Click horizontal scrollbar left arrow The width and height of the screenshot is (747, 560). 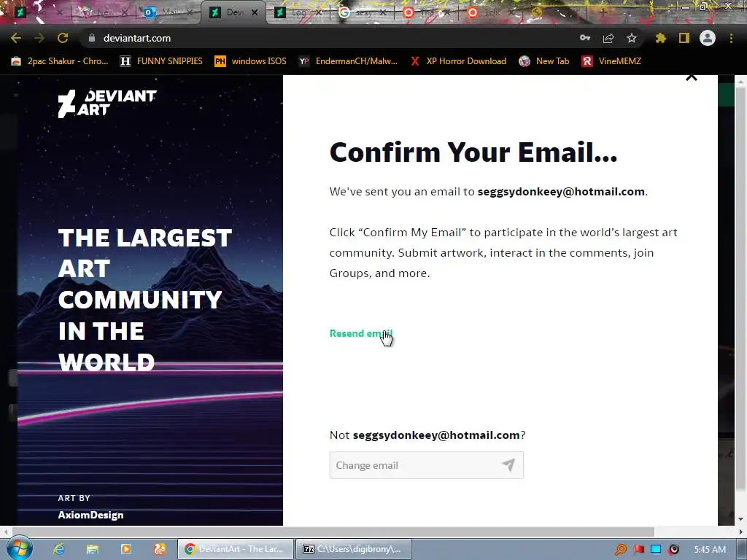pos(5,531)
